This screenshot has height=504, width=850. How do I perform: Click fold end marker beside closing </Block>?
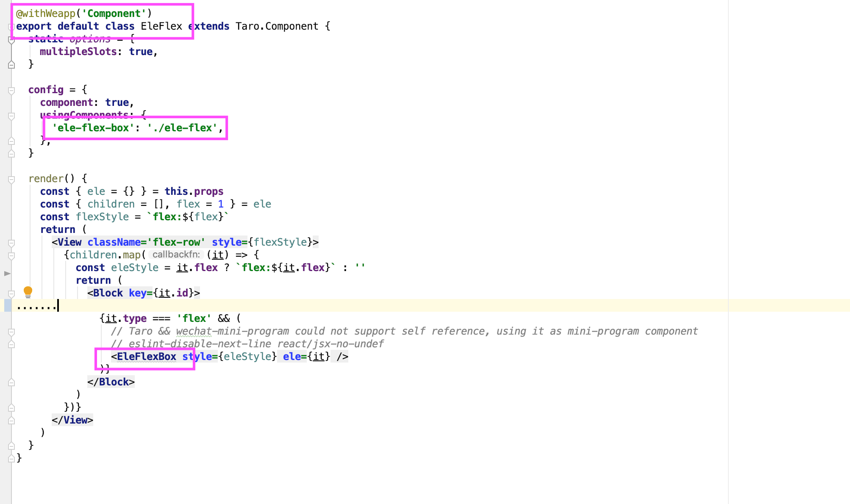[x=11, y=382]
